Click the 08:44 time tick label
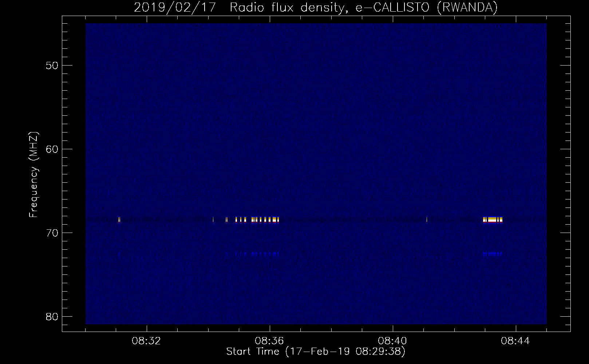 (x=515, y=341)
